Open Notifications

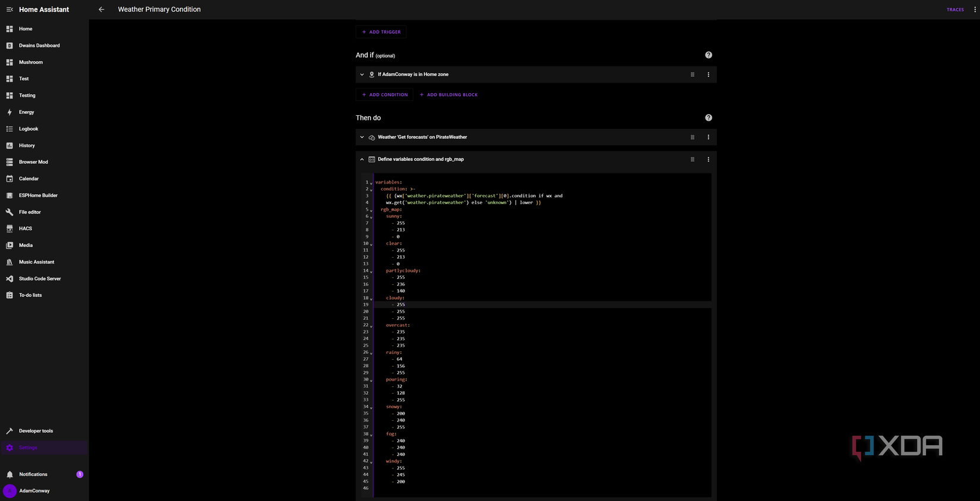(44, 474)
